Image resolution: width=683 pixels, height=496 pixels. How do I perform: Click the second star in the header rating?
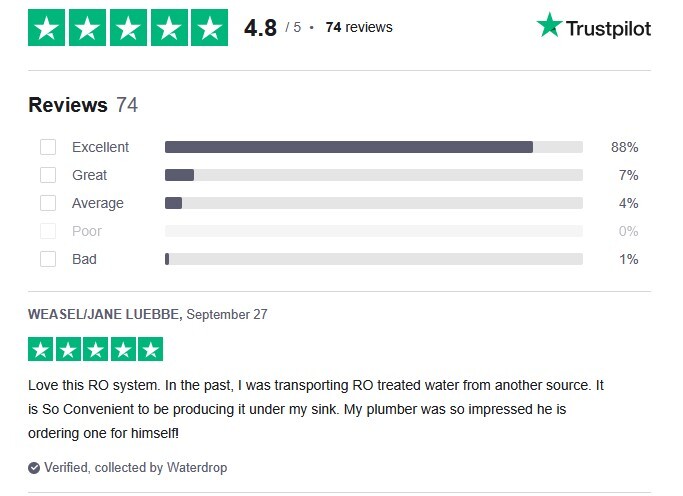88,27
